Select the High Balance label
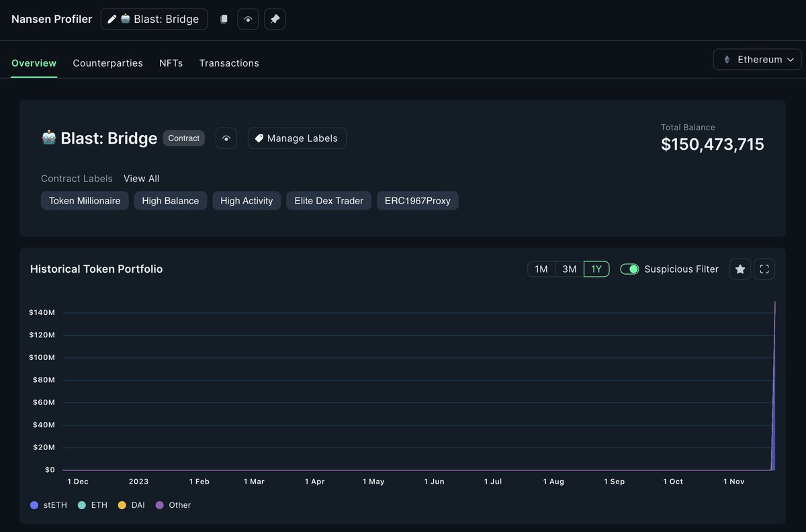Screen dimensions: 806x532 tap(171, 201)
